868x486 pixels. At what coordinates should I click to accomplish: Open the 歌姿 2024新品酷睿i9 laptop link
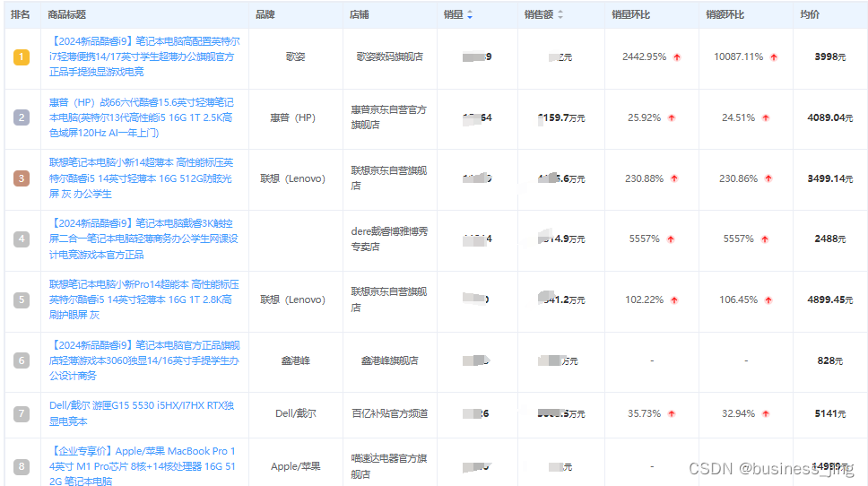pos(144,56)
